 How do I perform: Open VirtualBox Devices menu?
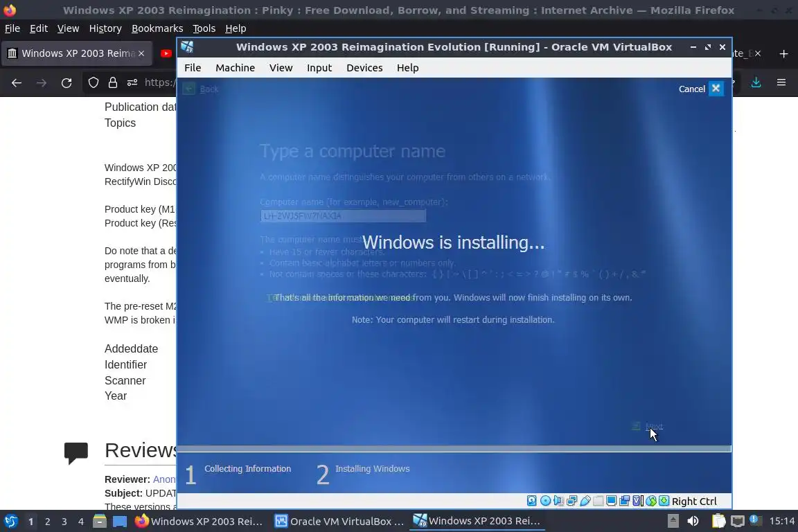pos(364,68)
